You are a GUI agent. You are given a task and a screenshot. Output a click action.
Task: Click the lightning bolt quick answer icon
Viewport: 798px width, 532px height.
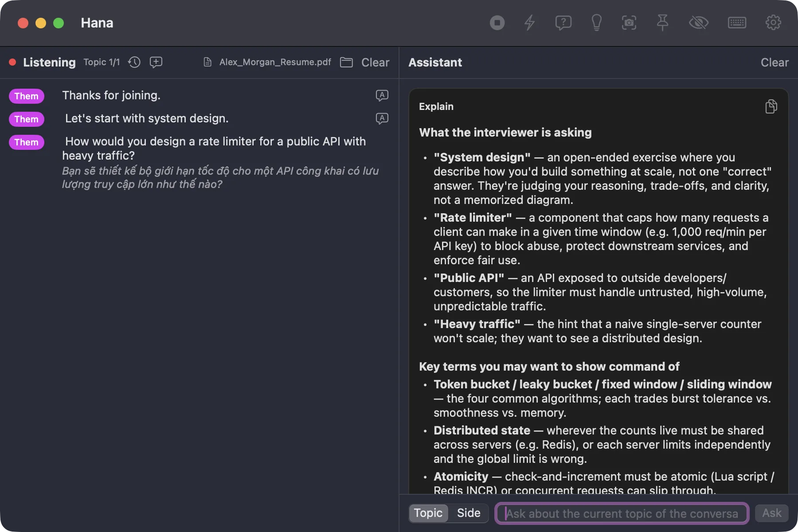click(530, 23)
